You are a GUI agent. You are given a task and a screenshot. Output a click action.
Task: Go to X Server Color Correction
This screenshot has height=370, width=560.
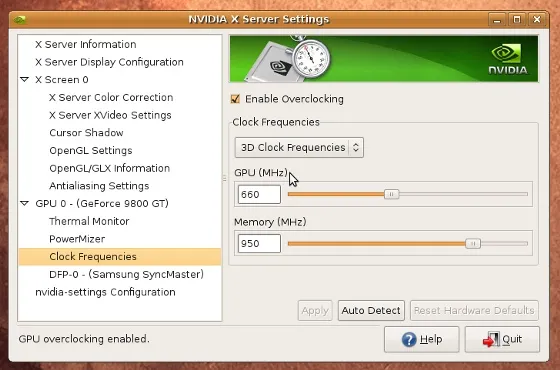click(111, 98)
